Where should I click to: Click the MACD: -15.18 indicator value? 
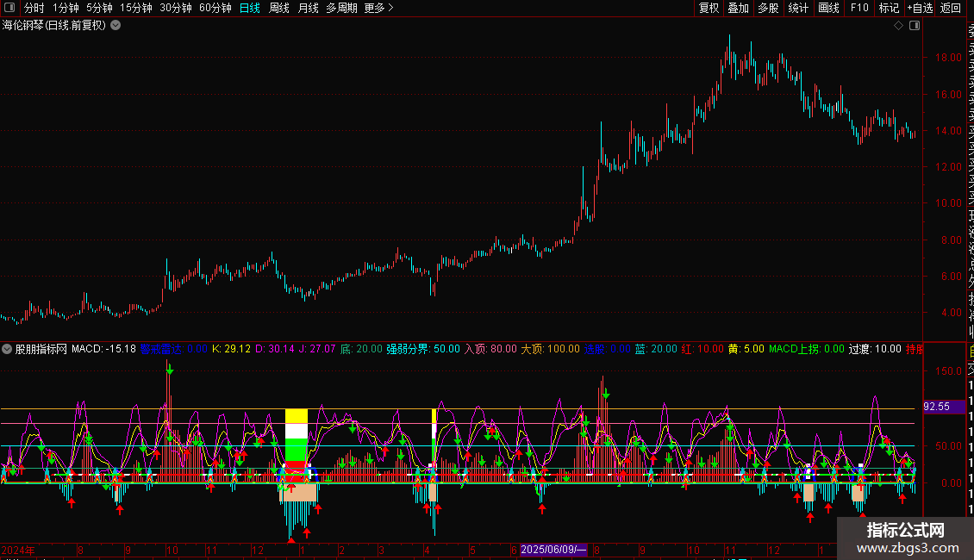103,349
